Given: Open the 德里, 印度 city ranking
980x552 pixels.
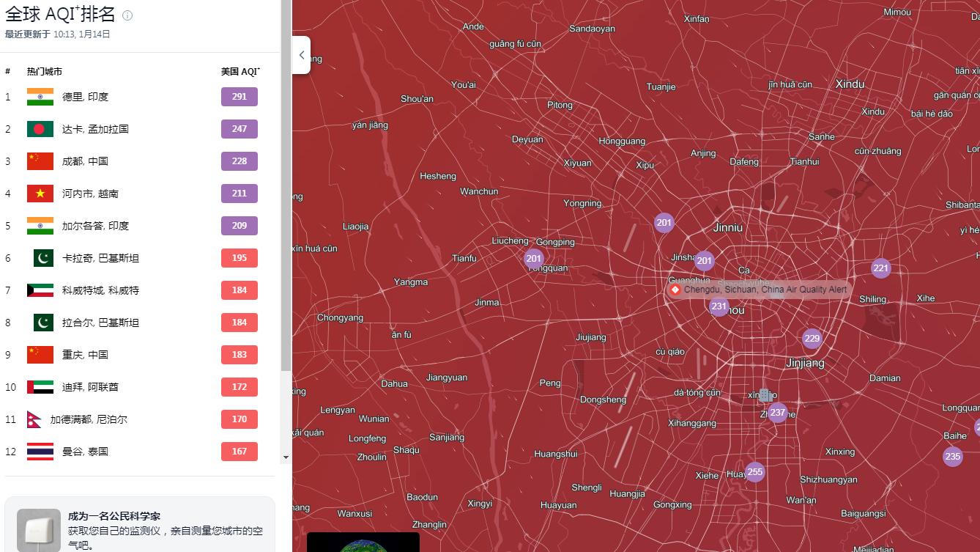Looking at the screenshot, I should [x=85, y=97].
